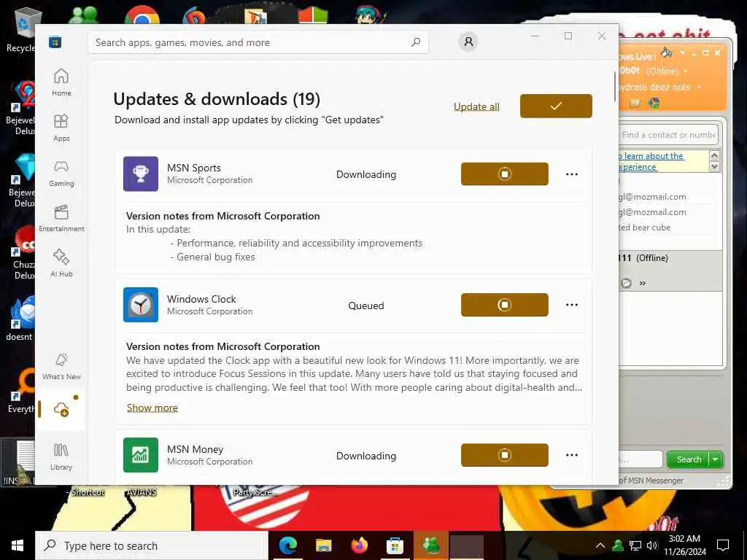Show hidden system tray icons
747x560 pixels.
(600, 545)
